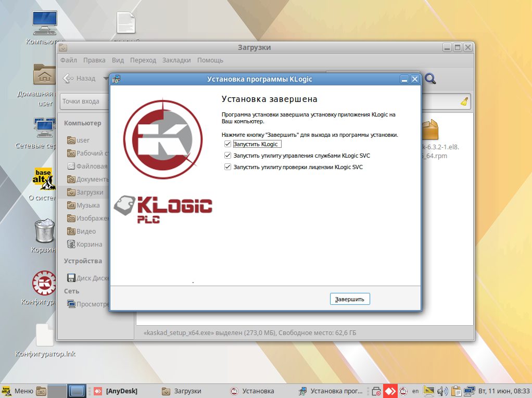Viewport: 532px width, 398px height.
Task: Click the search magnifier icon in file manager
Action: click(430, 79)
